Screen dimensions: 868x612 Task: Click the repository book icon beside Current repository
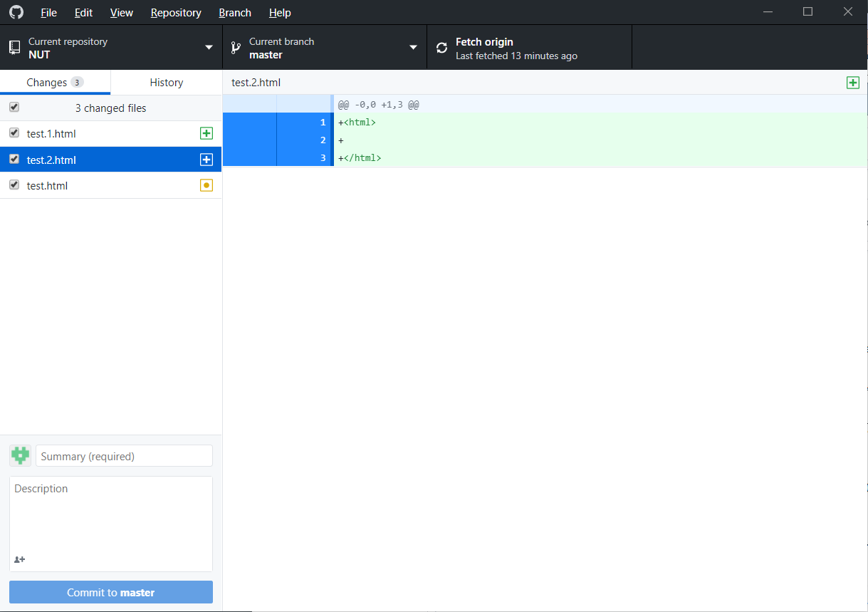coord(14,47)
